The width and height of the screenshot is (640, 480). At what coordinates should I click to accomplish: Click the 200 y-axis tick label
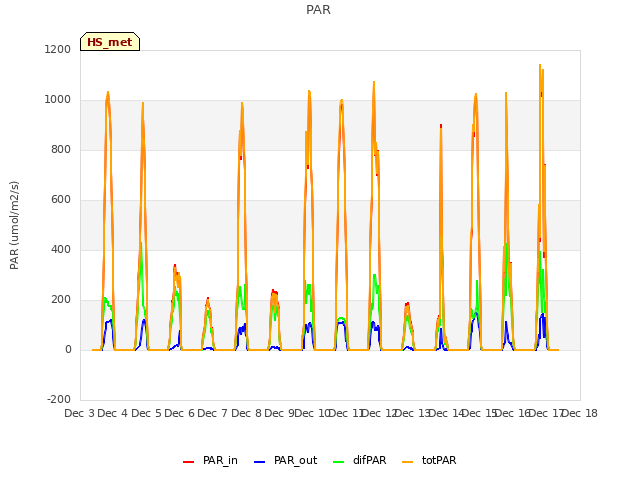point(61,300)
